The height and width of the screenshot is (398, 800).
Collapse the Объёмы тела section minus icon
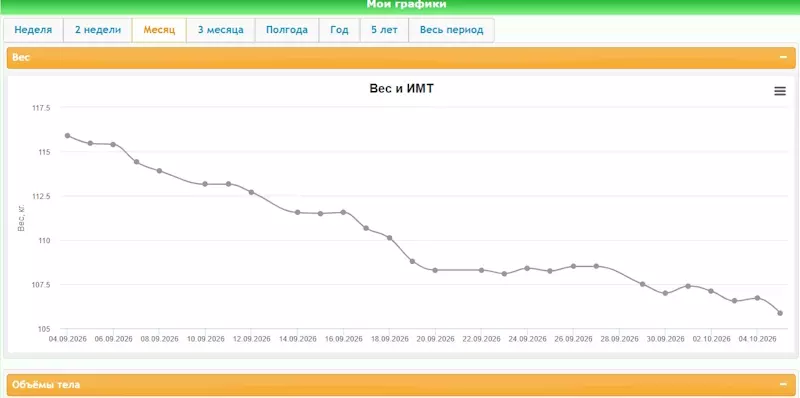click(783, 384)
